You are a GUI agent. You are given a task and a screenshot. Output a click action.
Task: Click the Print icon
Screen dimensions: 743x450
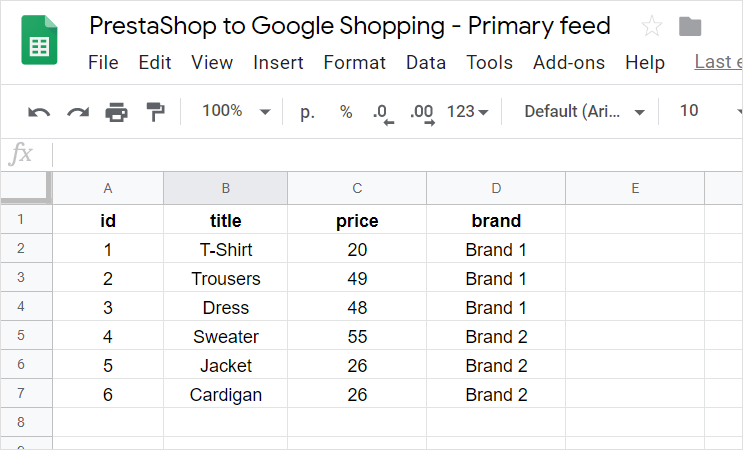click(x=117, y=112)
